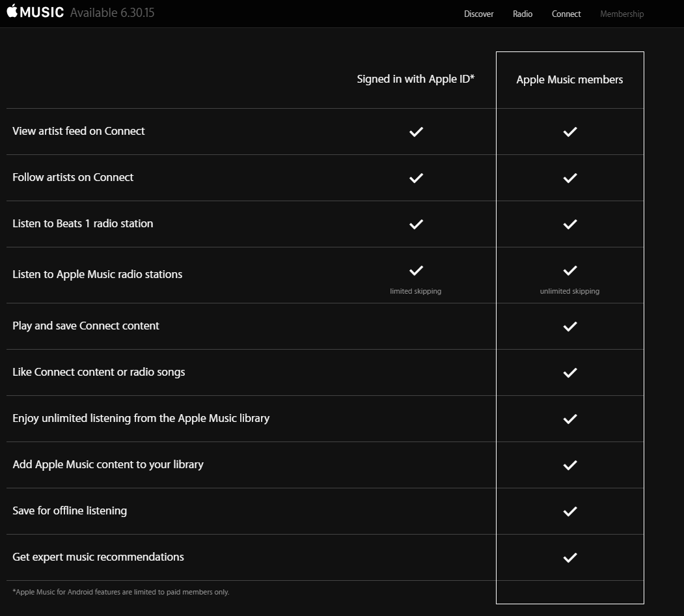Click members checkmark for unlimited listening row
The width and height of the screenshot is (684, 616).
[x=570, y=419]
